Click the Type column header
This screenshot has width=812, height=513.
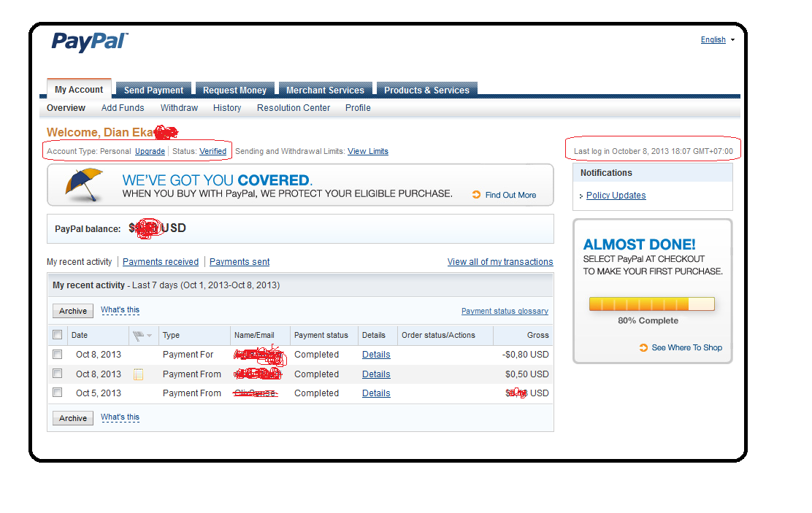pyautogui.click(x=171, y=336)
